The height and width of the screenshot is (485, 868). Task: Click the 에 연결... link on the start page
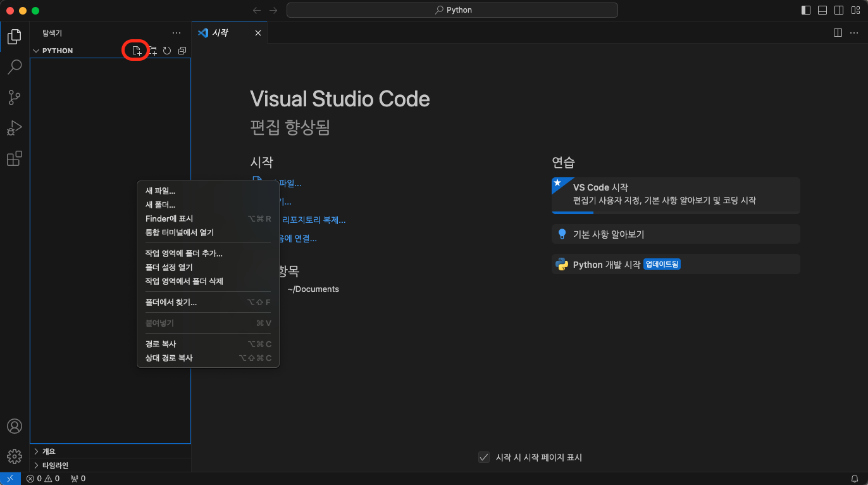(299, 239)
